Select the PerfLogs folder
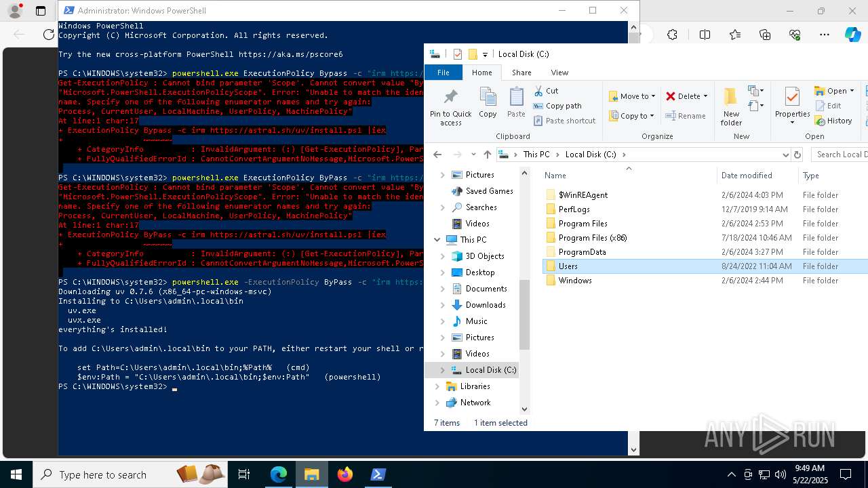The width and height of the screenshot is (868, 488). tap(574, 209)
